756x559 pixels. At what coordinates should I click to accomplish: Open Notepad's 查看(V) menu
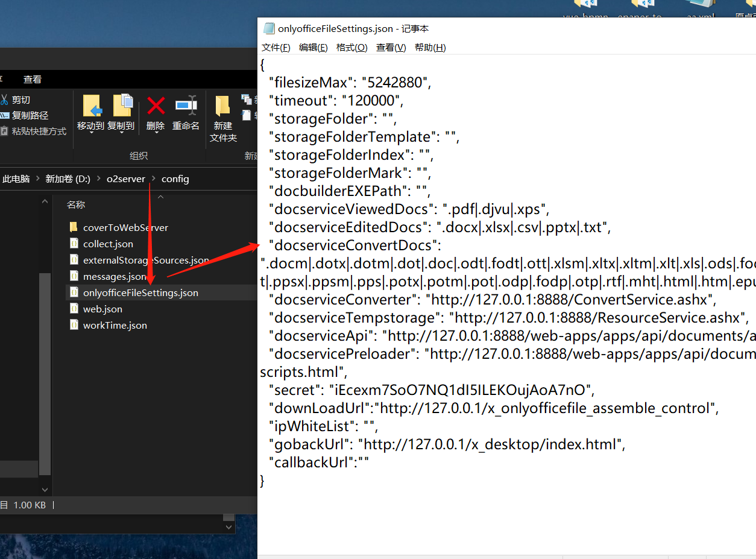(x=391, y=48)
